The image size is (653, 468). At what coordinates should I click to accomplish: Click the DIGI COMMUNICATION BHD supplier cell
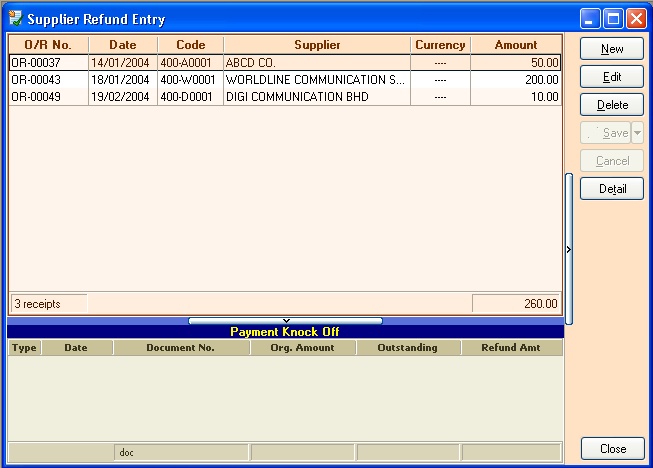317,97
